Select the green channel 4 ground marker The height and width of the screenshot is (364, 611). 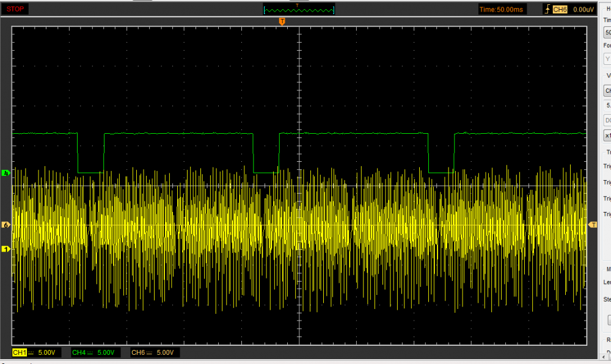click(x=6, y=173)
